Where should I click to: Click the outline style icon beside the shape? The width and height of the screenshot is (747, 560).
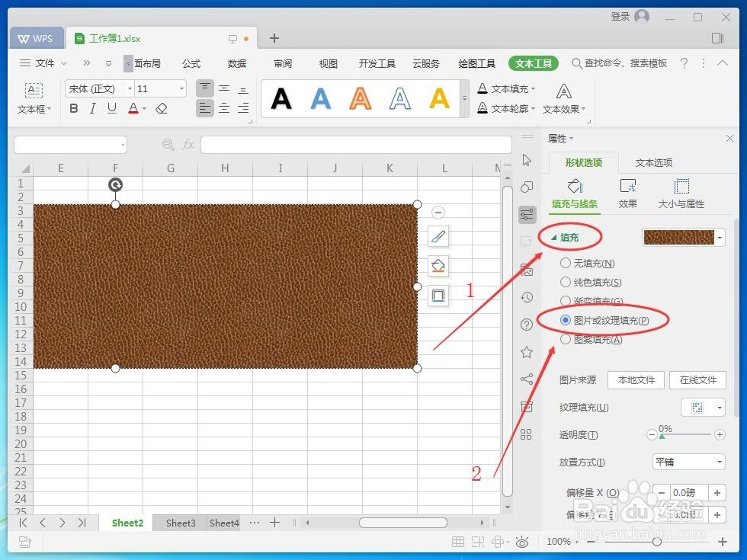point(438,295)
